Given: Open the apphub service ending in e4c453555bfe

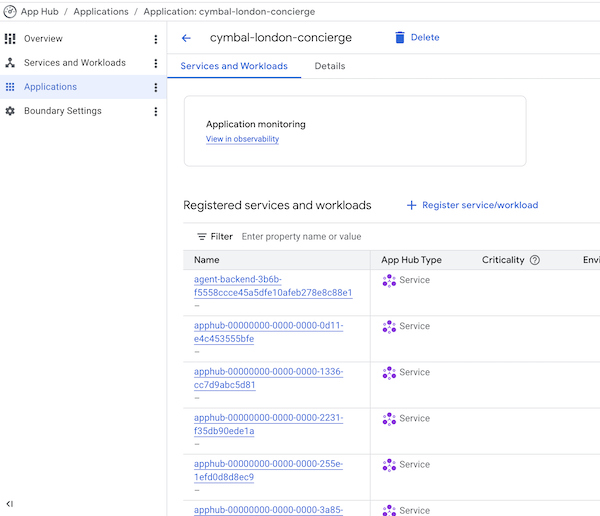Looking at the screenshot, I should 269,332.
